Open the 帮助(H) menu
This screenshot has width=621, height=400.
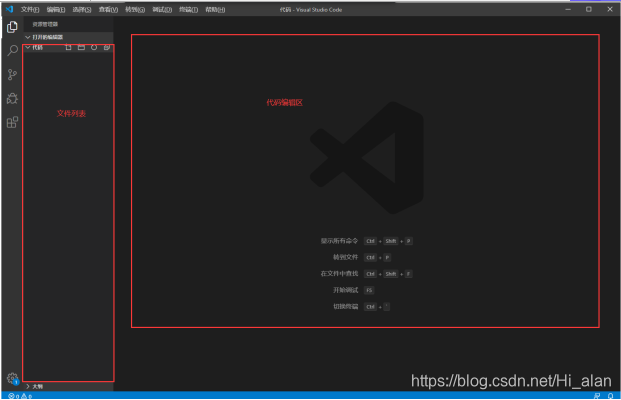click(215, 10)
